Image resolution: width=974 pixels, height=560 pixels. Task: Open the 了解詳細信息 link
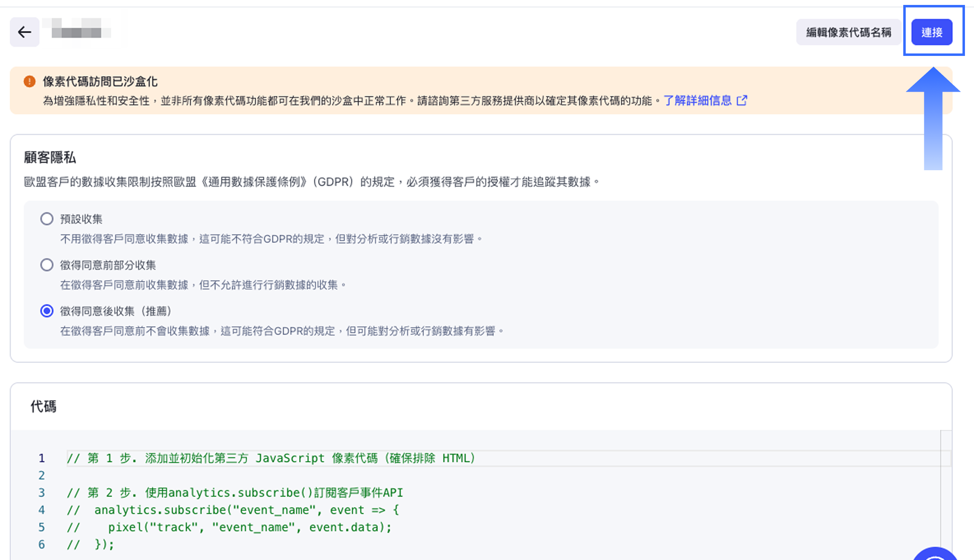(x=698, y=101)
